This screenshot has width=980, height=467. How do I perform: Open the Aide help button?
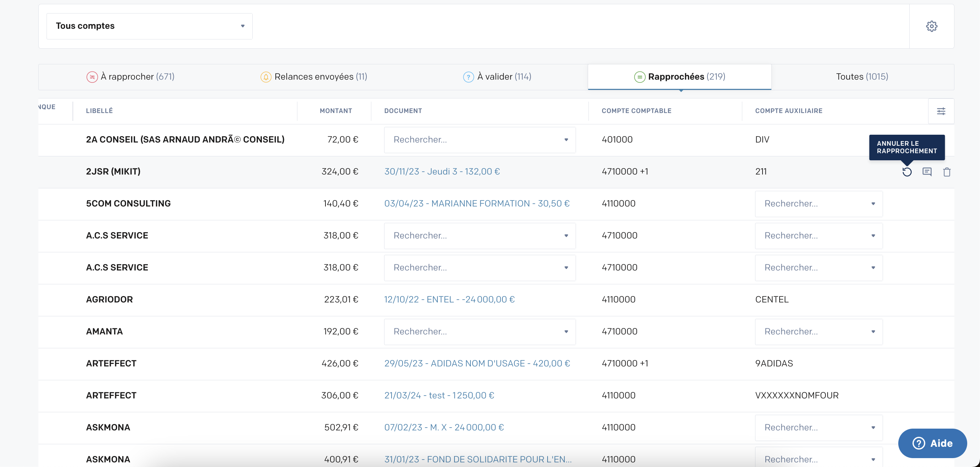tap(932, 444)
